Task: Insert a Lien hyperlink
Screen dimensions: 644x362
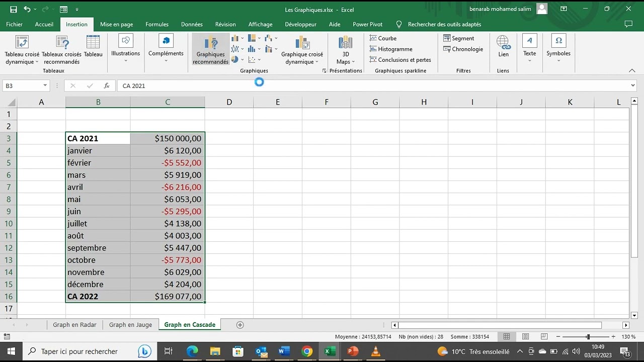Action: tap(503, 46)
